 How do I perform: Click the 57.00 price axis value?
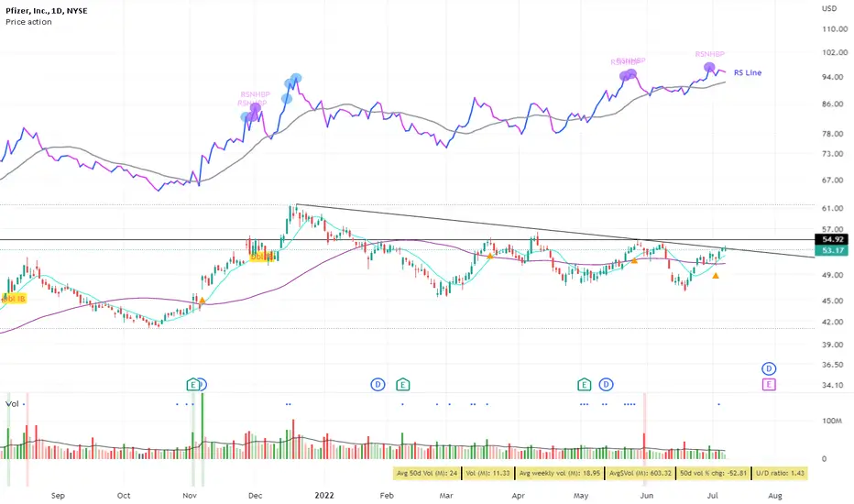pyautogui.click(x=833, y=230)
